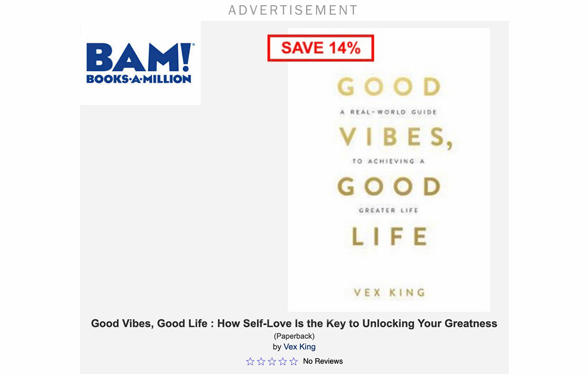Open the Good Vibes, Good Life title link
Screen dimensions: 588x374
[x=294, y=324]
